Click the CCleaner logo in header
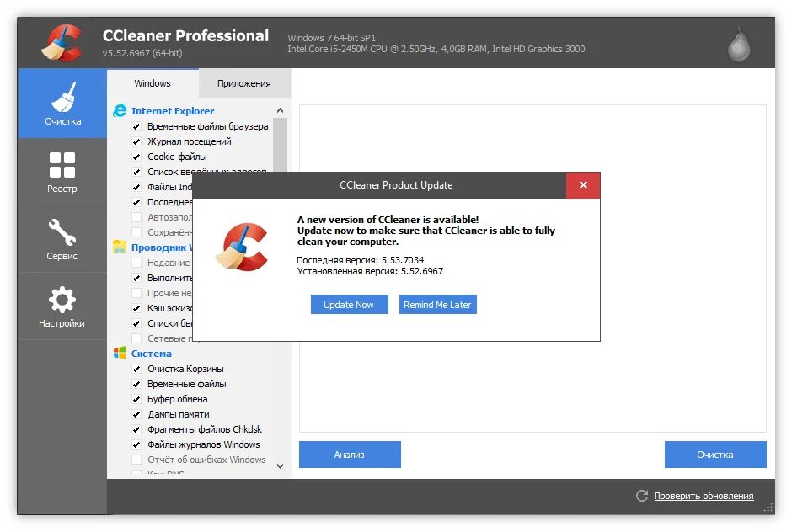 pyautogui.click(x=62, y=42)
